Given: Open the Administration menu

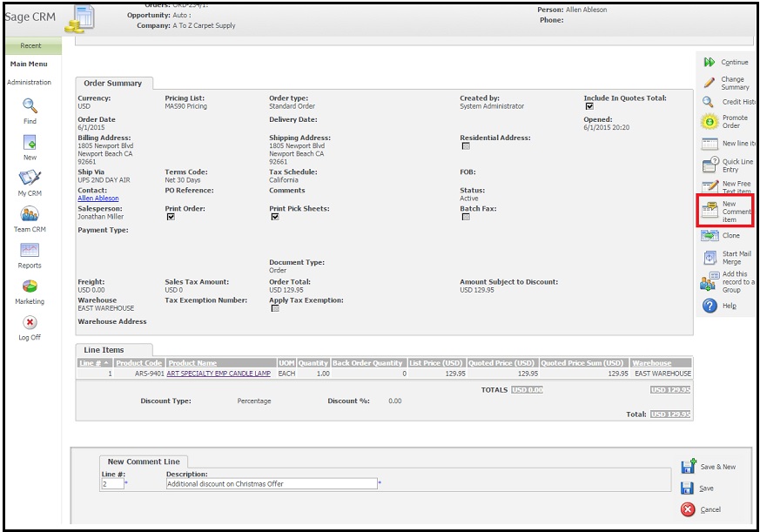Looking at the screenshot, I should [x=29, y=83].
